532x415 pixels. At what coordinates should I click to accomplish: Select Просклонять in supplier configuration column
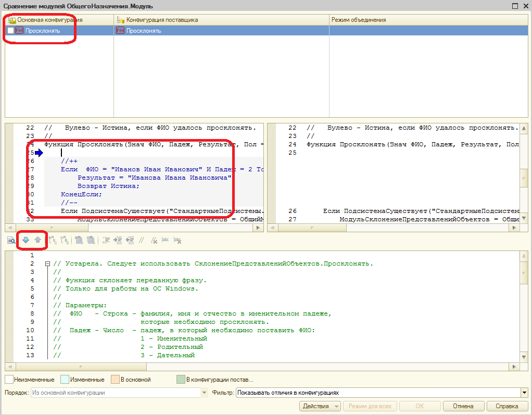(x=144, y=31)
